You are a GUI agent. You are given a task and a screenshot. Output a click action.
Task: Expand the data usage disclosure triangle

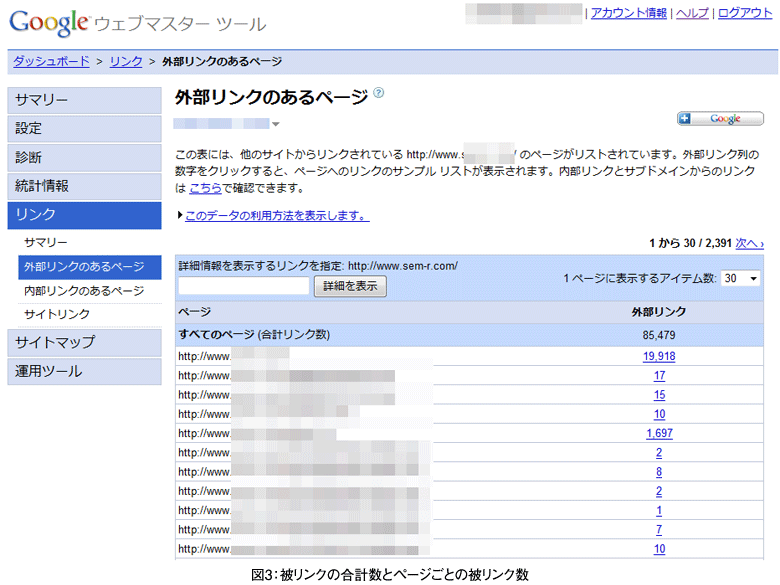[x=180, y=215]
